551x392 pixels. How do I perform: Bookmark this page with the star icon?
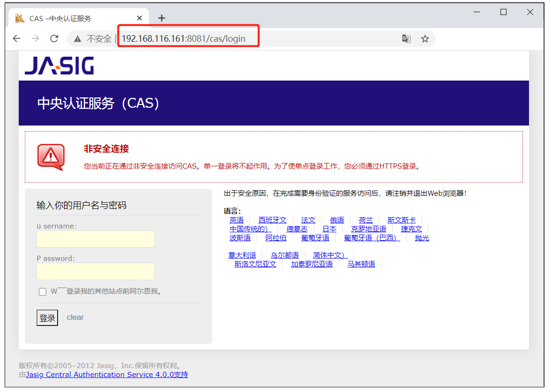(425, 39)
